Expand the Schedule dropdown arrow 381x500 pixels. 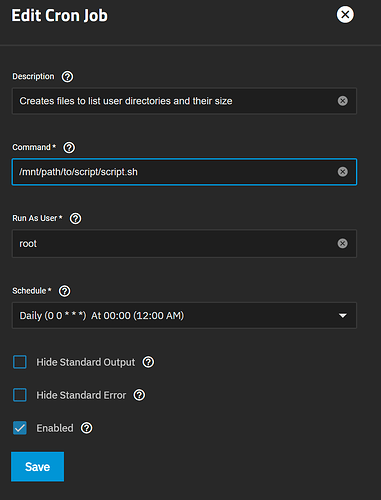[x=343, y=315]
